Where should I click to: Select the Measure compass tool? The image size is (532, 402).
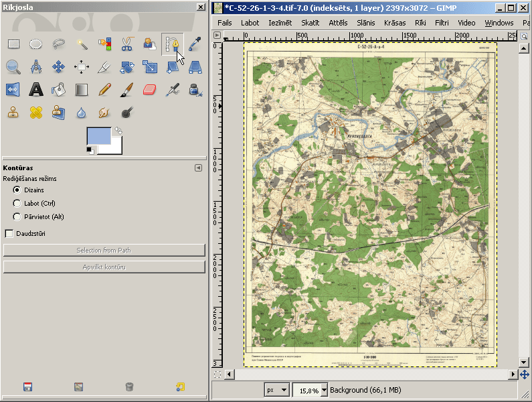coord(36,67)
